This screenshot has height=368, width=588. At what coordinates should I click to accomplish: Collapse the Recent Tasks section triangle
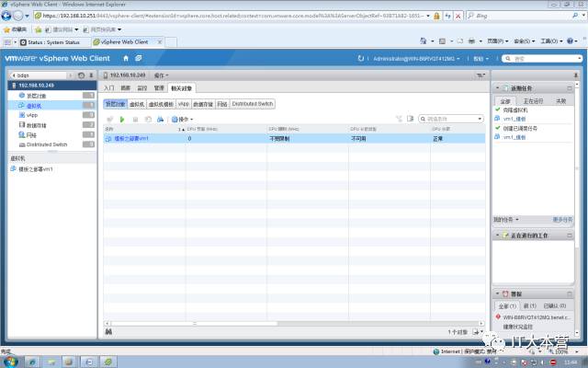498,88
